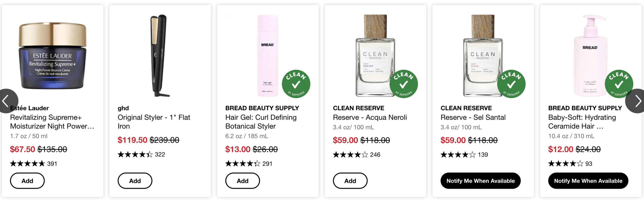Click Clean at Sephora badge on Hair Gel
The height and width of the screenshot is (200, 644).
[x=296, y=84]
